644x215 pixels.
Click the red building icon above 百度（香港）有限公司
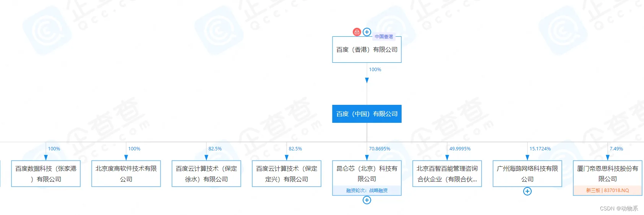click(x=357, y=32)
